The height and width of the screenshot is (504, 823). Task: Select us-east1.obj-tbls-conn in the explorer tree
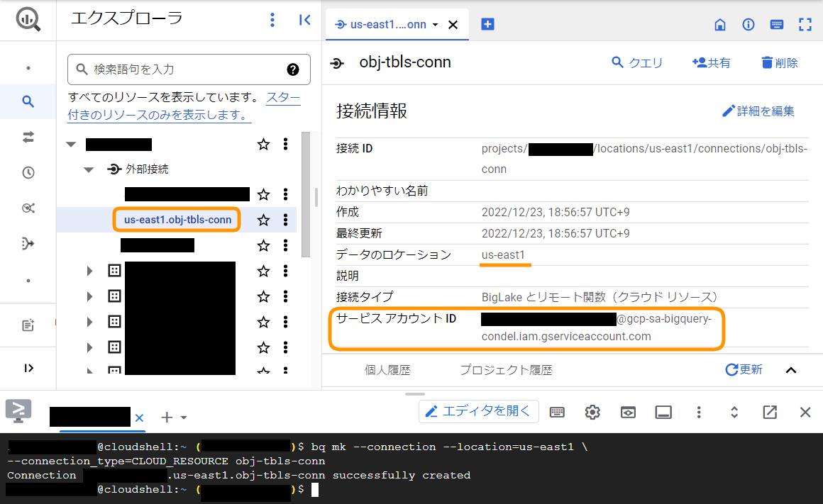click(x=177, y=220)
